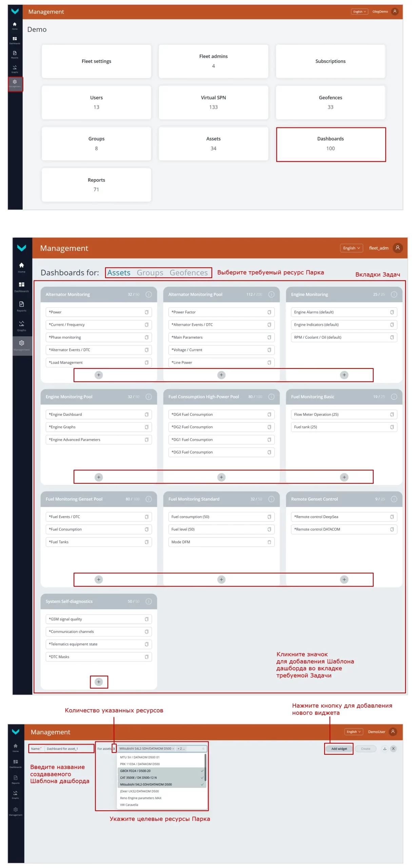The image size is (412, 868).
Task: Open the language dropdown beside DemoUser
Action: click(x=353, y=731)
